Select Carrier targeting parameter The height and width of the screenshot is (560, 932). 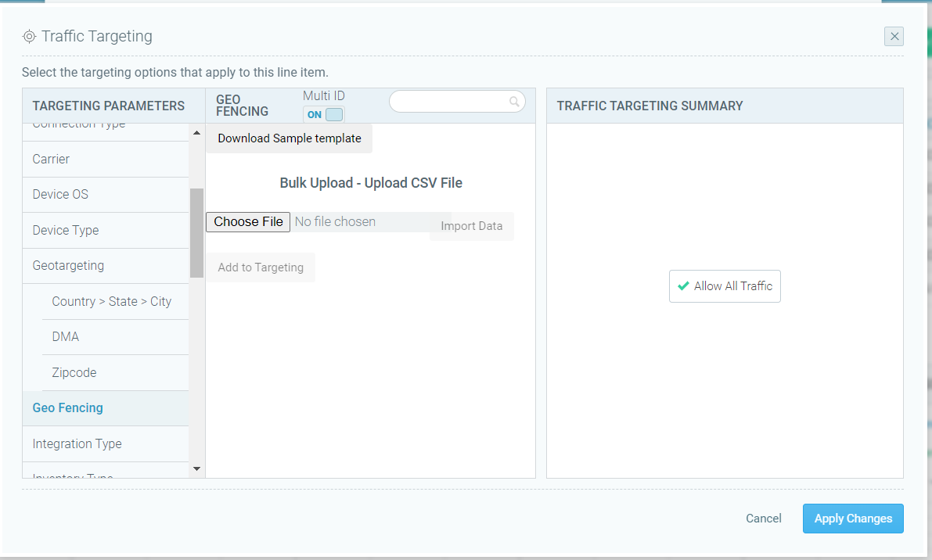coord(106,159)
